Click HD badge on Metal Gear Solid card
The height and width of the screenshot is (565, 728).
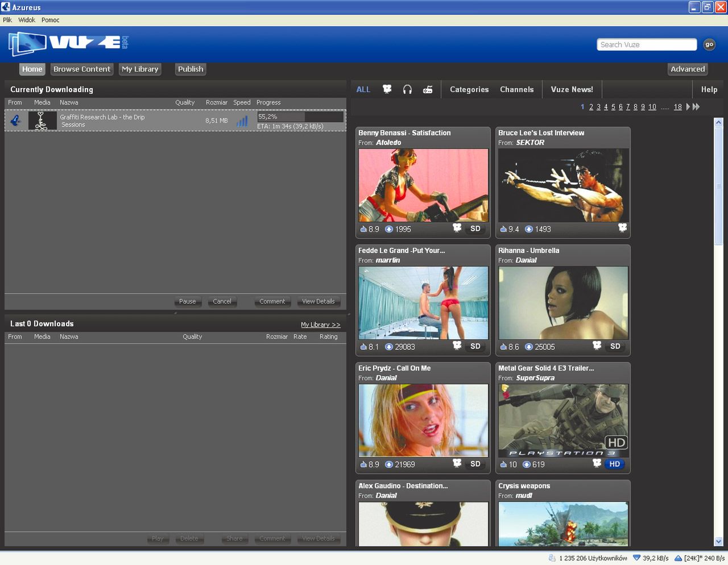coord(615,464)
